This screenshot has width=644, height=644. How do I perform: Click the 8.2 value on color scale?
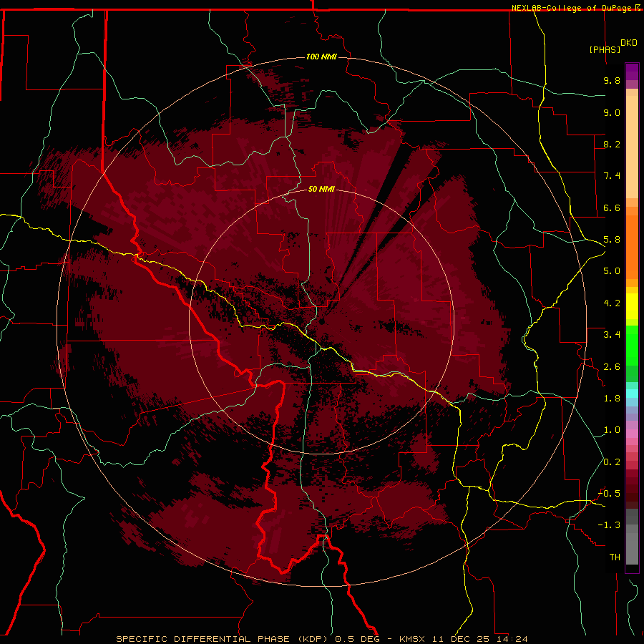click(x=612, y=144)
